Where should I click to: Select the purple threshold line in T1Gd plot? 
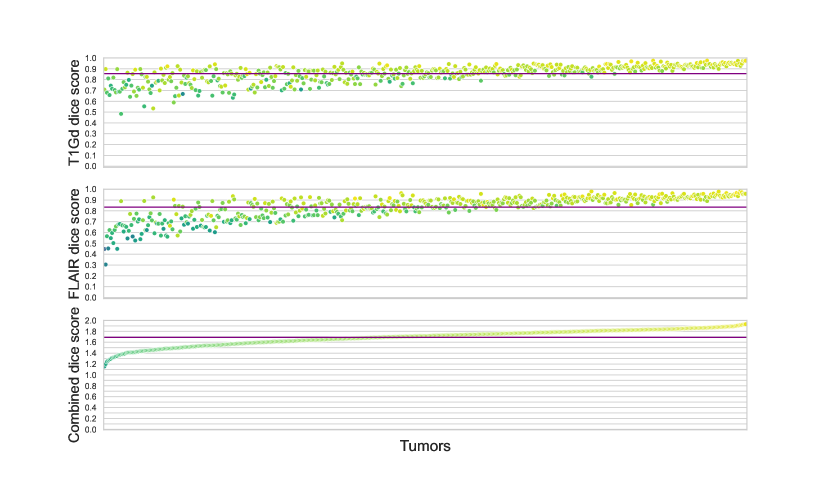(x=425, y=74)
